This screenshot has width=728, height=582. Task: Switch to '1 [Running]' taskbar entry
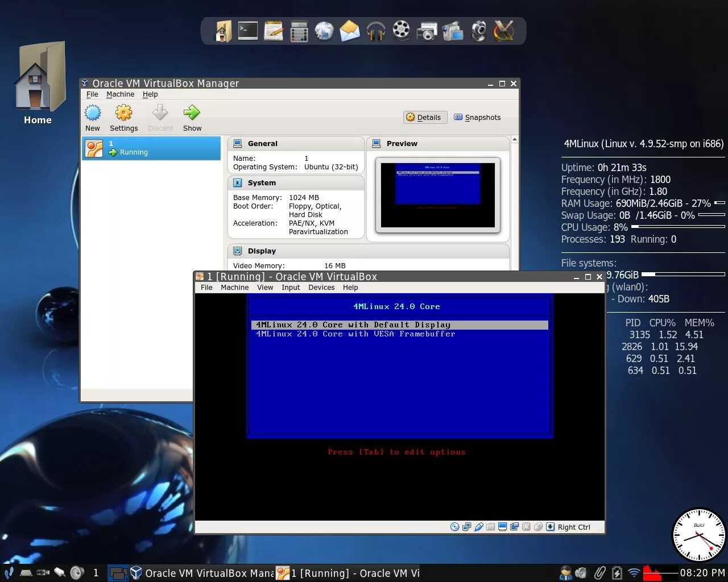coord(348,573)
